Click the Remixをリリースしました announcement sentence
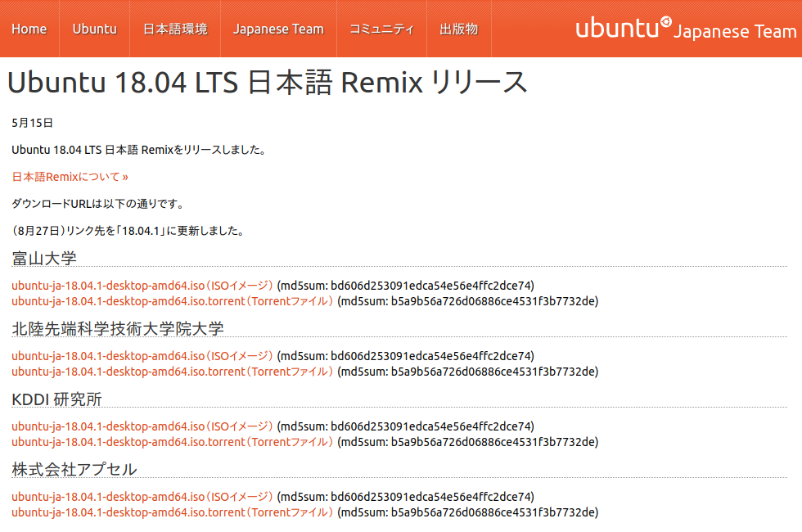The height and width of the screenshot is (532, 802). tap(139, 150)
